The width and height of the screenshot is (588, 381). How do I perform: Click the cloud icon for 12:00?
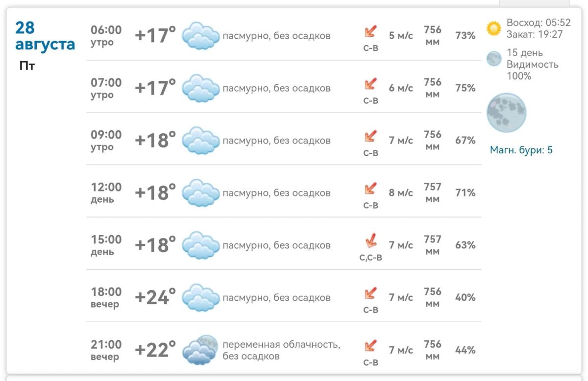click(200, 193)
